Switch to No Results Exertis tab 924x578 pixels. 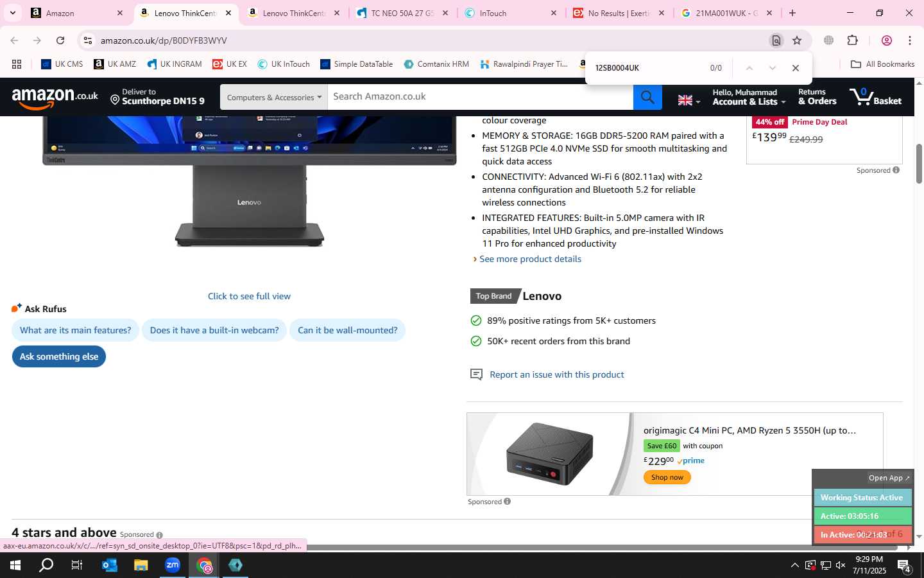click(619, 13)
